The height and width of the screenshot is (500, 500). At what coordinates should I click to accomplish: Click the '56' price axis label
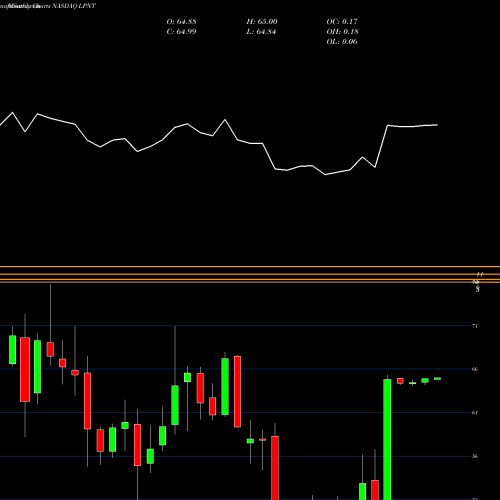pyautogui.click(x=475, y=456)
